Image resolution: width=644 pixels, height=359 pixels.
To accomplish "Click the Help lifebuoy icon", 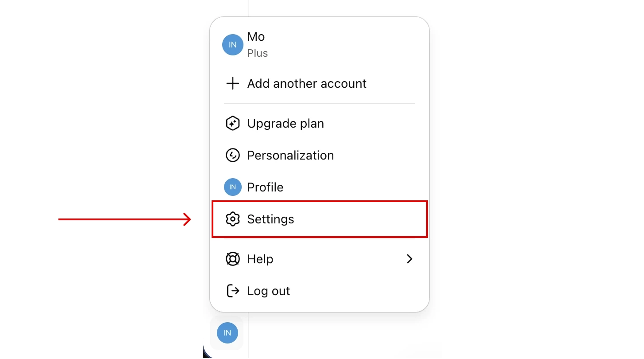I will click(232, 259).
